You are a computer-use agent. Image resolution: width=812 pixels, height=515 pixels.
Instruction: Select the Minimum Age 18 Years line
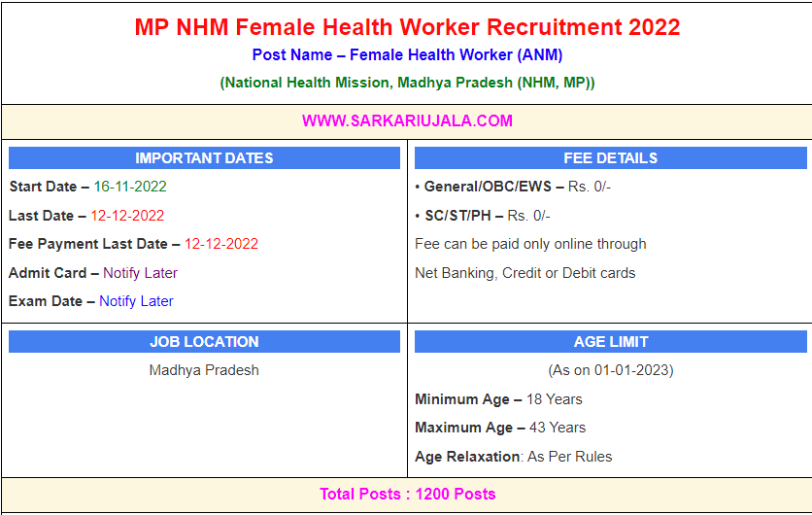498,399
